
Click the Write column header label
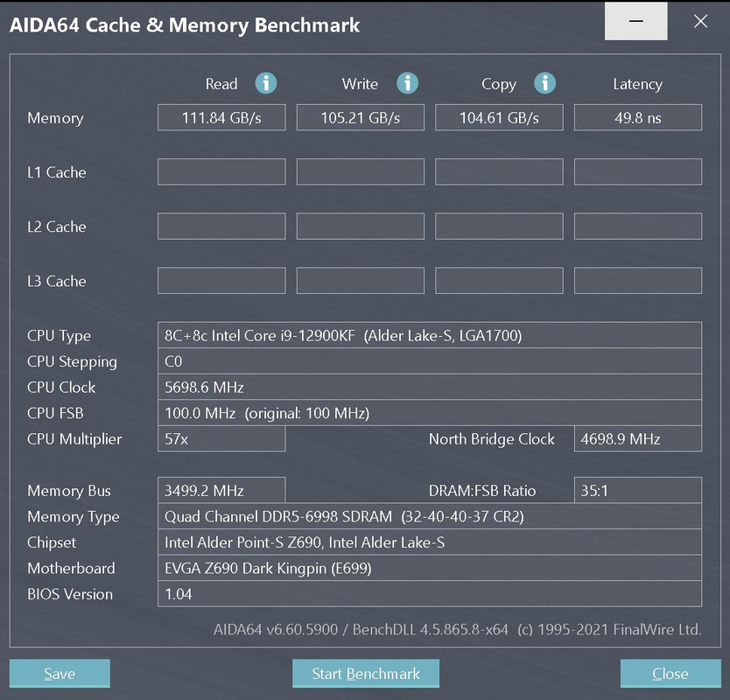coord(360,84)
